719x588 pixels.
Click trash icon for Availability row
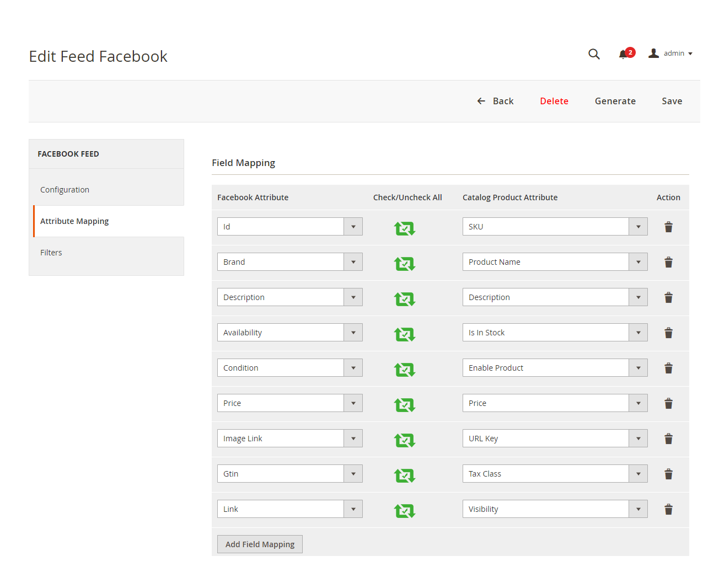click(668, 333)
